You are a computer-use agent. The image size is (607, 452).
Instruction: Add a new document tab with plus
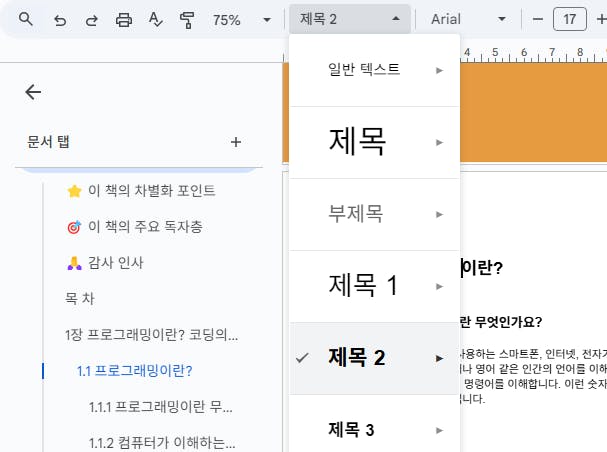[x=236, y=142]
